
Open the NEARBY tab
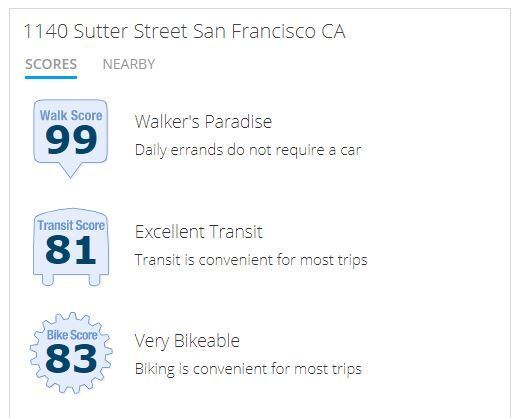coord(129,64)
